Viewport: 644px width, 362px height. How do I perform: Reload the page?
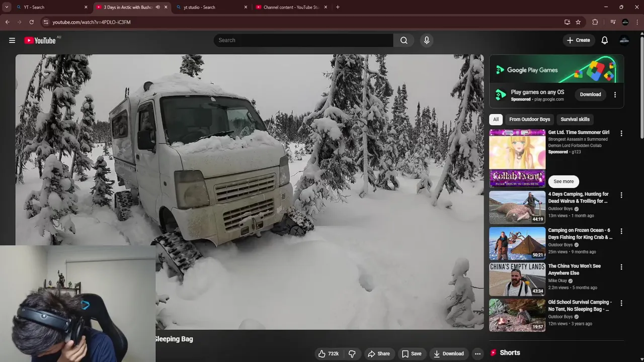31,22
